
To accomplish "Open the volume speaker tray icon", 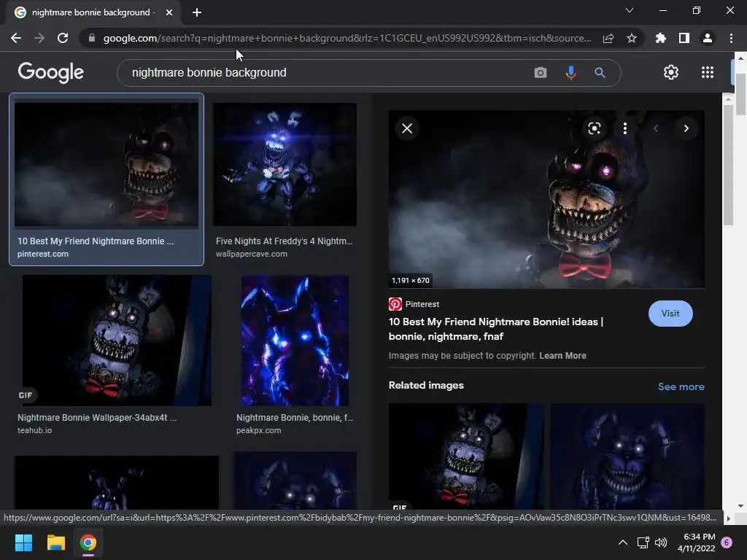I will (x=661, y=542).
